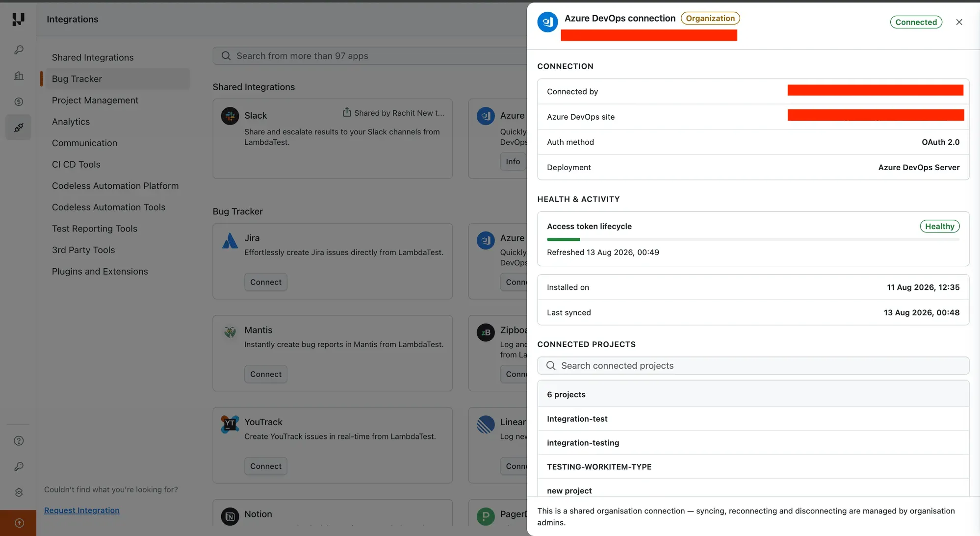This screenshot has width=980, height=536.
Task: Select Shared Integrations category
Action: [93, 57]
